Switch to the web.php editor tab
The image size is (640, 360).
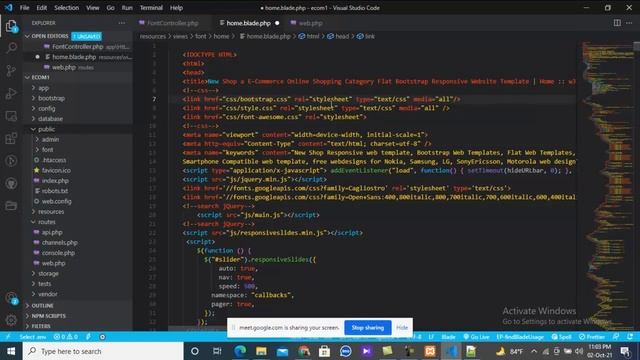tap(310, 23)
